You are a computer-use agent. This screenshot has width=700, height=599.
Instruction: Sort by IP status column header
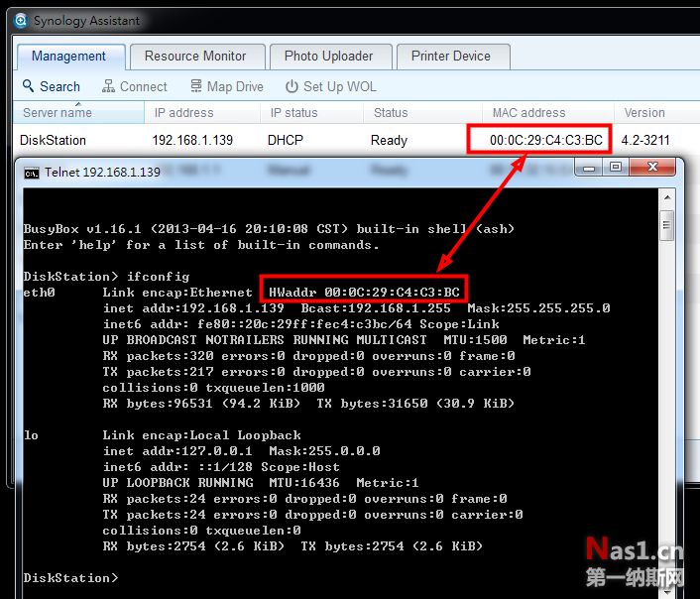click(311, 113)
